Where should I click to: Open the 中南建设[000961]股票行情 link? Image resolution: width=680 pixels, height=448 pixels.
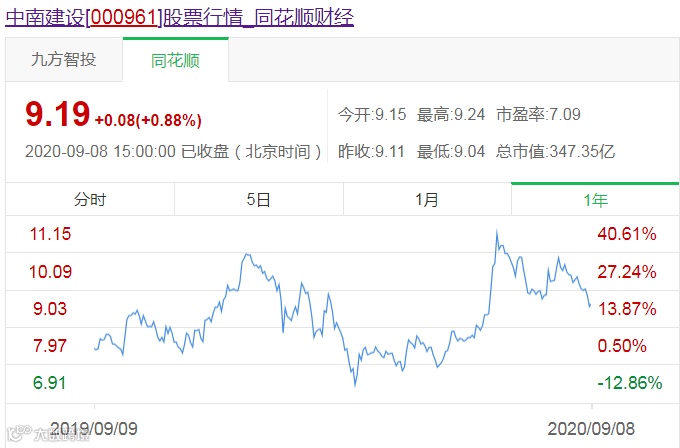coord(180,18)
